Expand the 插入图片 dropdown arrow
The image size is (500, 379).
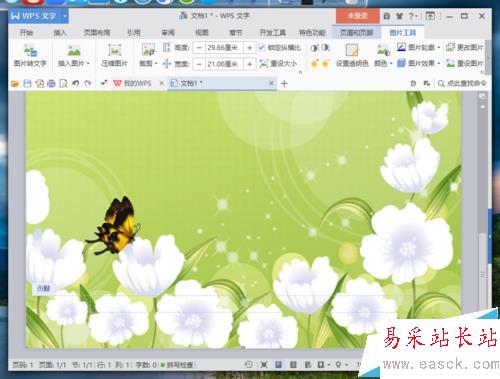coord(88,63)
